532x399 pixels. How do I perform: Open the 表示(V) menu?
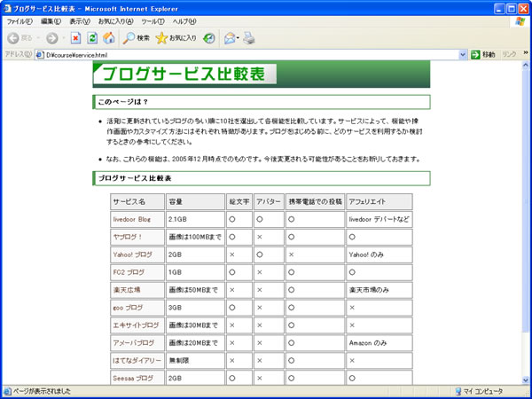tap(80, 20)
